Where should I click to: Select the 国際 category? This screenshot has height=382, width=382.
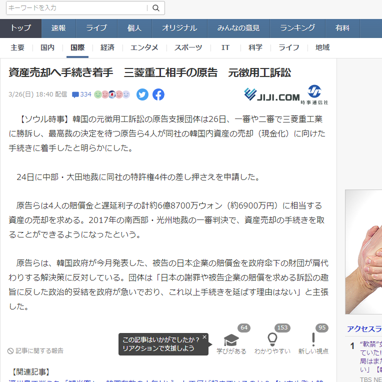click(77, 48)
